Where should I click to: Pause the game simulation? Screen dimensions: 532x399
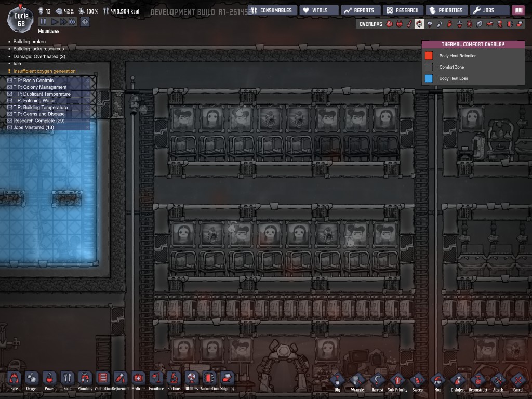point(43,22)
